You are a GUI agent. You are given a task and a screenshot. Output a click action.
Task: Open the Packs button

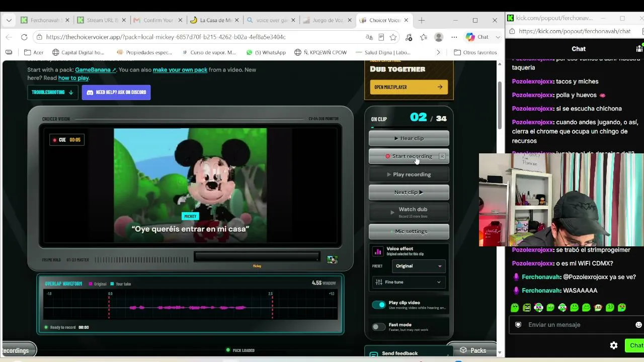pyautogui.click(x=472, y=350)
